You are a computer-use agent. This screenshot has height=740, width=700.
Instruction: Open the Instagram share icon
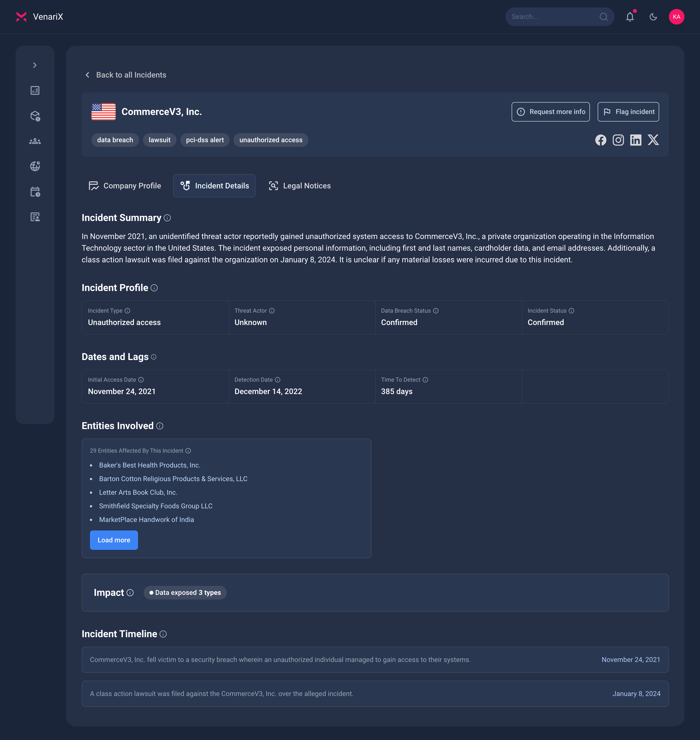click(x=618, y=140)
